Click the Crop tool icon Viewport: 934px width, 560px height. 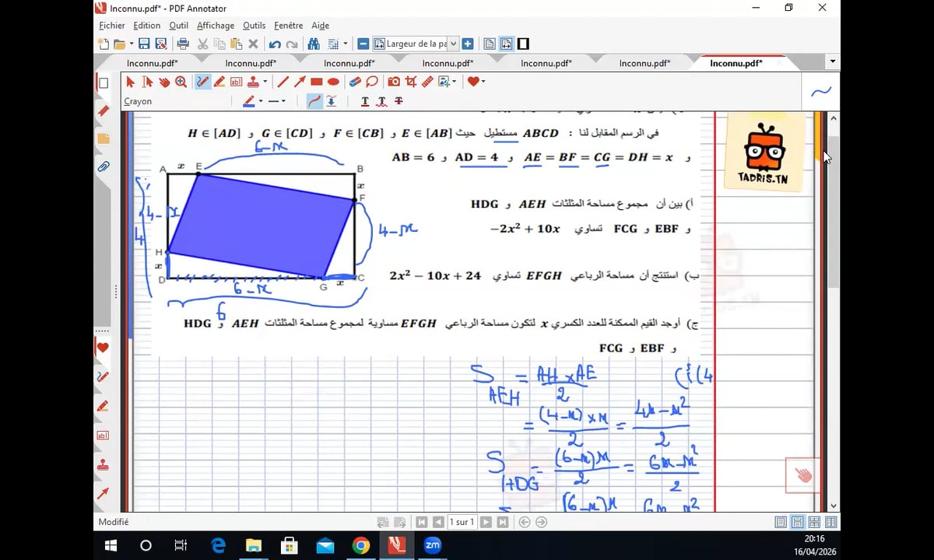pos(411,82)
